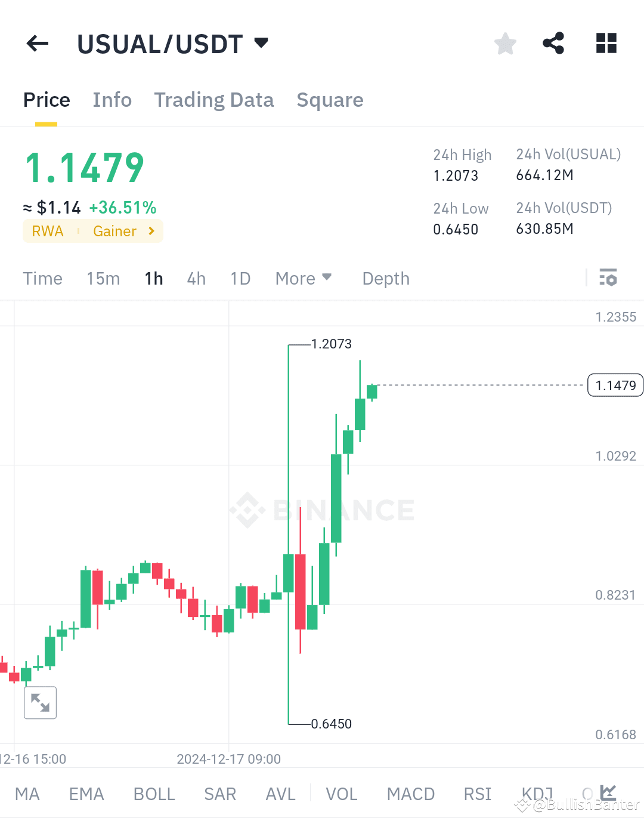Select the candlestick chart style icon
This screenshot has height=818, width=644.
point(607,792)
